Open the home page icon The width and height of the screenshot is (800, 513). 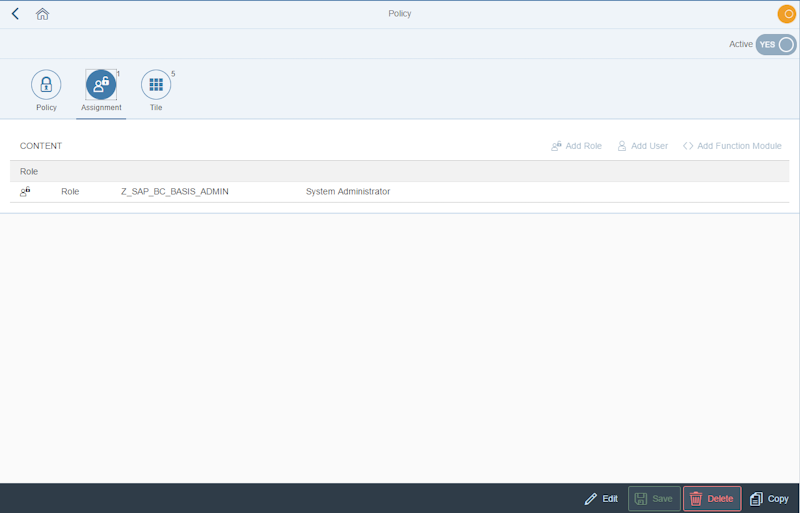42,14
